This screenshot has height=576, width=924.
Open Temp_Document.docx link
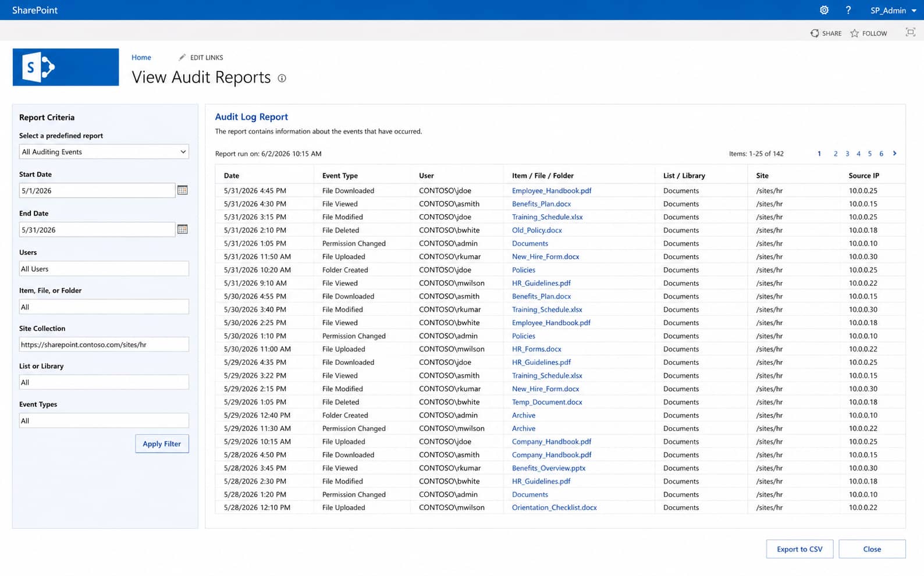pos(547,402)
